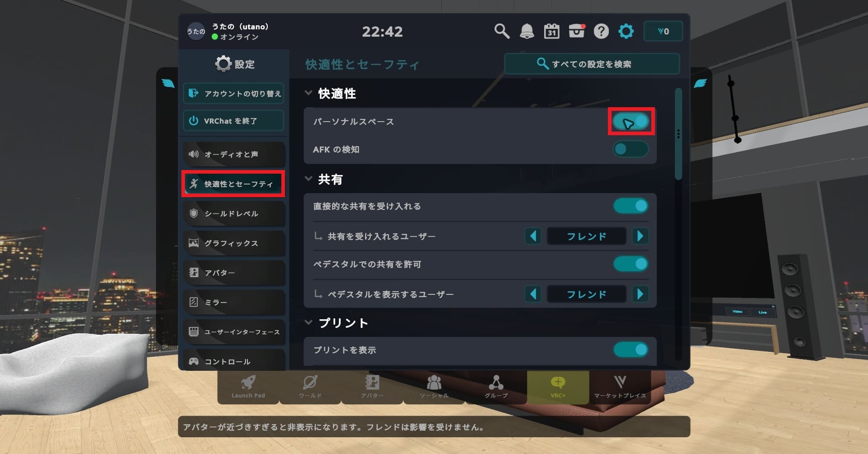Screen dimensions: 868x454
Task: Collapse the プリント section chevron
Action: (308, 322)
